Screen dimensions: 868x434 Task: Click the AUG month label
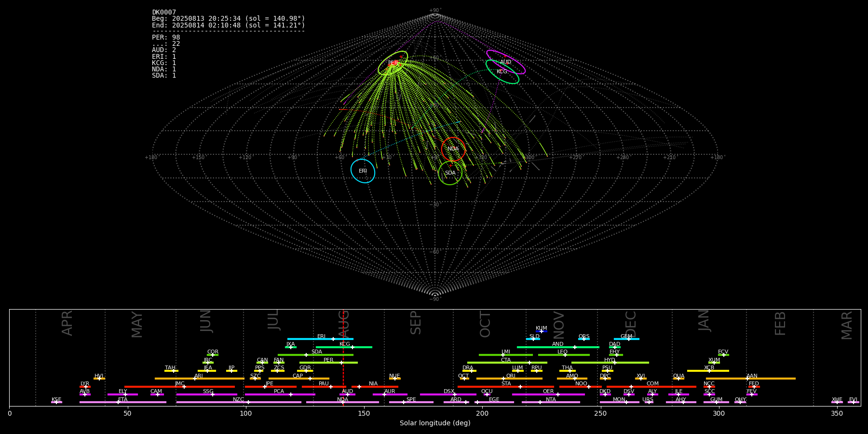point(344,323)
